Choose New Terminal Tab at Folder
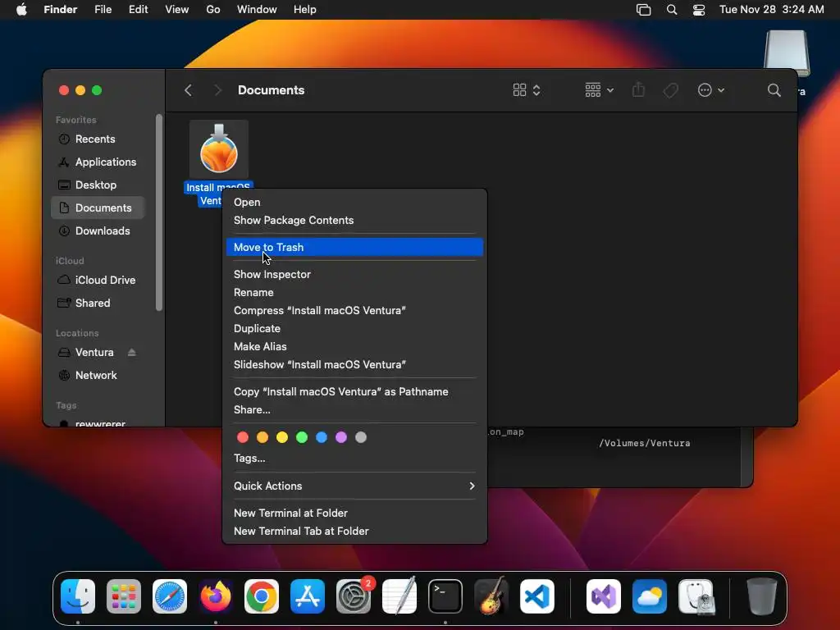This screenshot has height=630, width=840. (354, 532)
